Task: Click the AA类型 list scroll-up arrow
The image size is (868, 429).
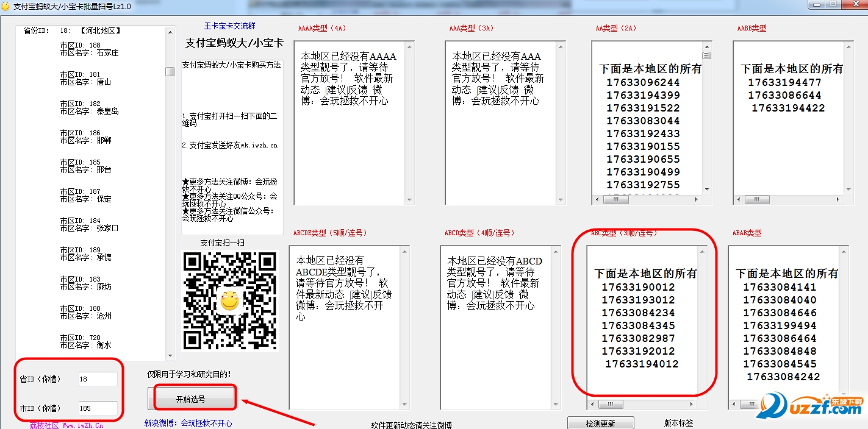Action: coord(707,46)
